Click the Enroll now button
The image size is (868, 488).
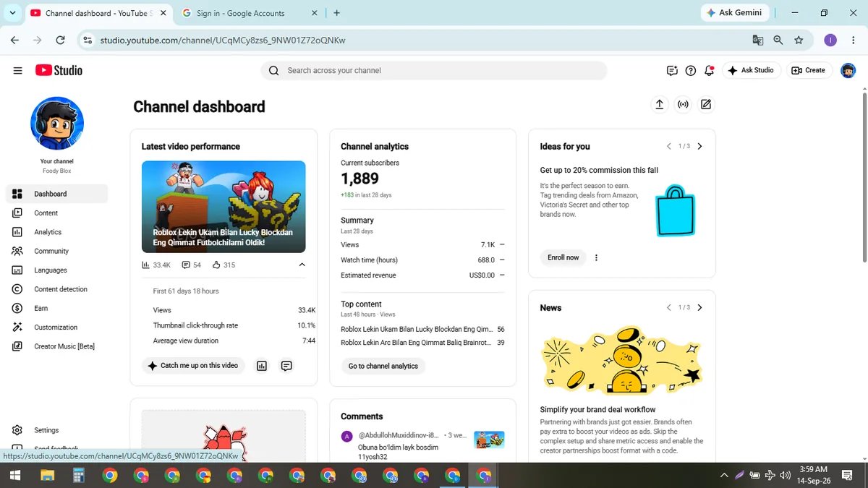tap(563, 257)
